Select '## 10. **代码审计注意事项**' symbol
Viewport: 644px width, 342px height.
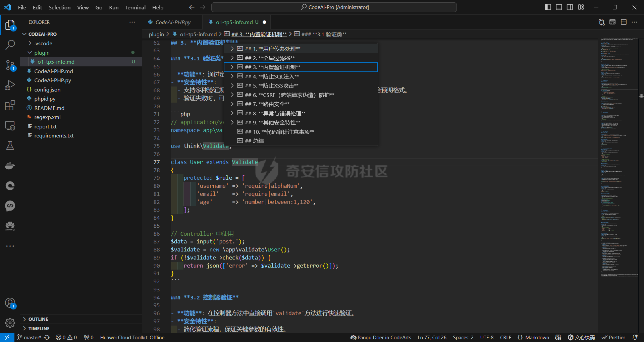[x=301, y=132]
